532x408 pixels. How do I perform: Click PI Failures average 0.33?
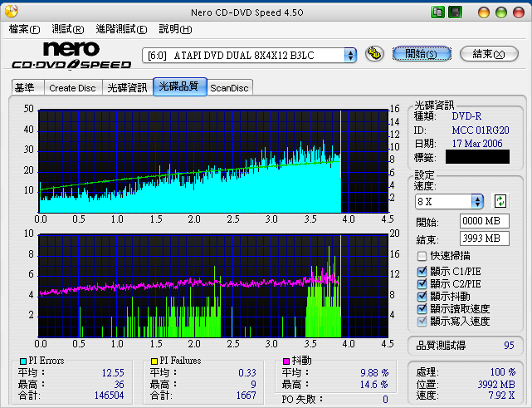(x=247, y=372)
